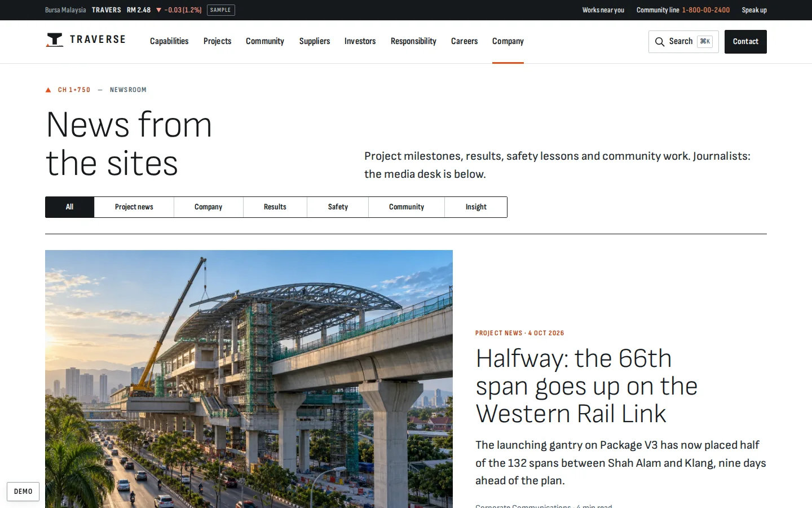Screen dimensions: 812x508
Task: Filter by Project news
Action: [134, 207]
